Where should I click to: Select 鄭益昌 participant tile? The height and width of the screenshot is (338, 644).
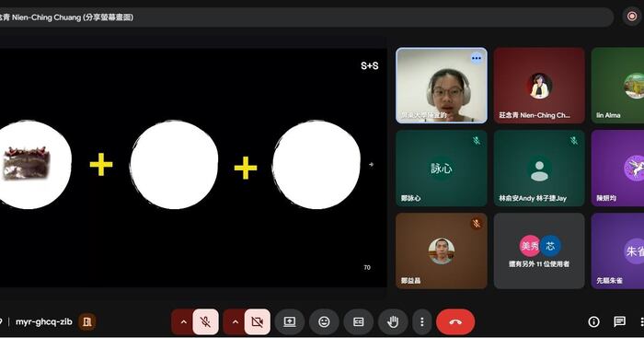442,251
